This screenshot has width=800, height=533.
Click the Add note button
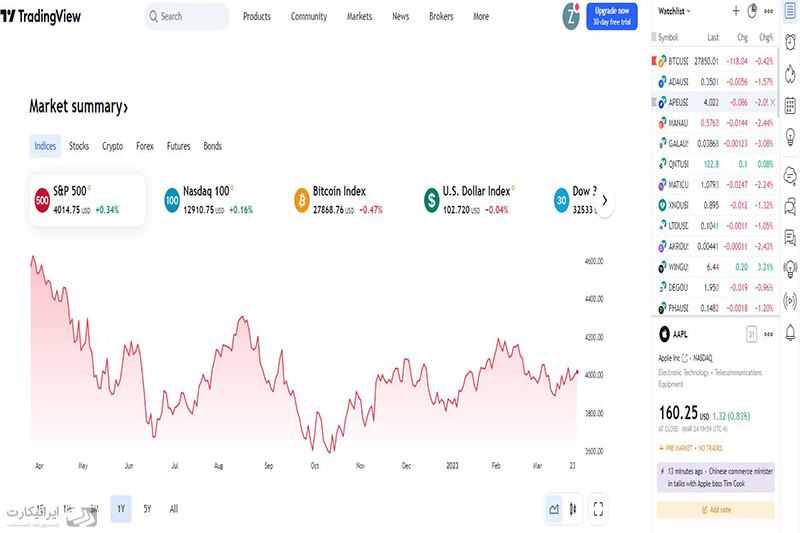click(x=716, y=510)
